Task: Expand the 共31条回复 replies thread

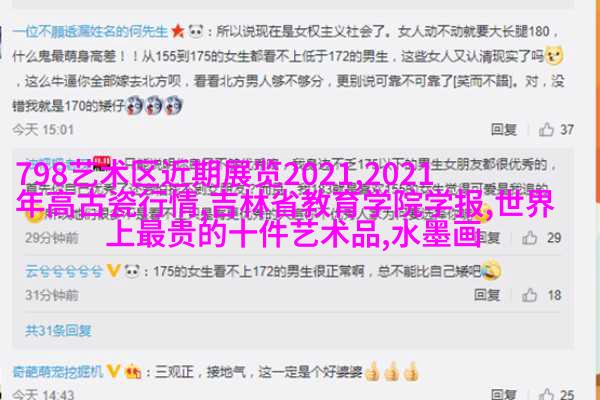Action: [58, 330]
